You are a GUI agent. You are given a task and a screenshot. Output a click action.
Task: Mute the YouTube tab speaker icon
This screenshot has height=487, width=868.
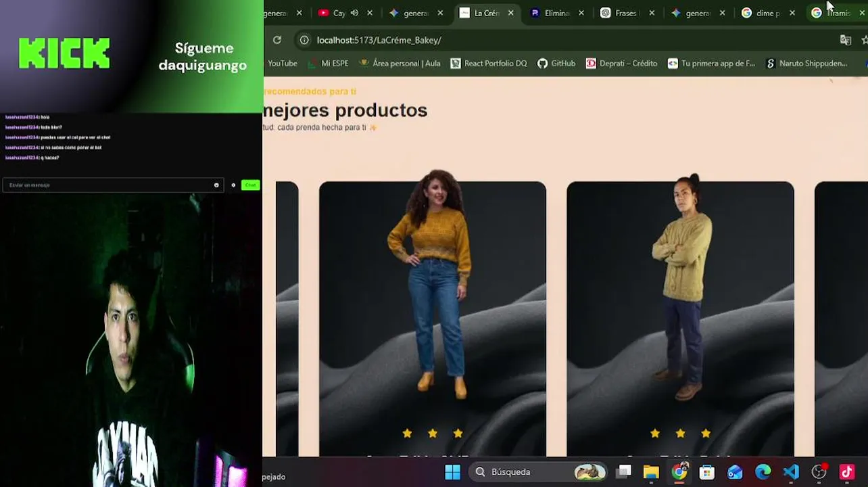pos(354,13)
